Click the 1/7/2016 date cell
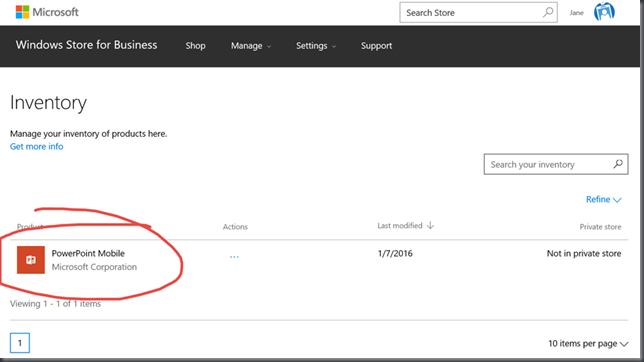 coord(395,254)
